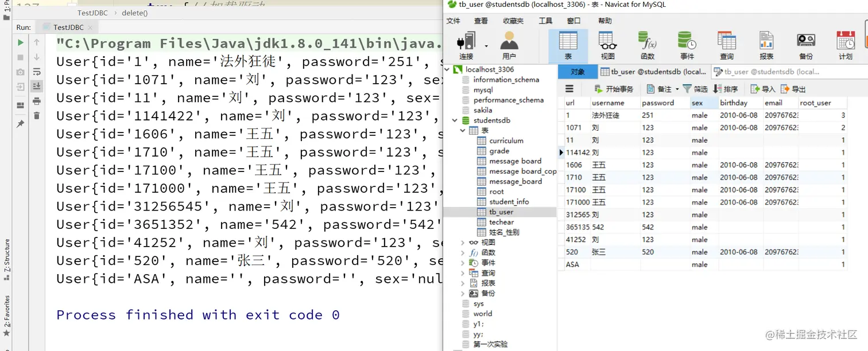868x351 pixels.
Task: Clear console with the trash icon
Action: (37, 116)
